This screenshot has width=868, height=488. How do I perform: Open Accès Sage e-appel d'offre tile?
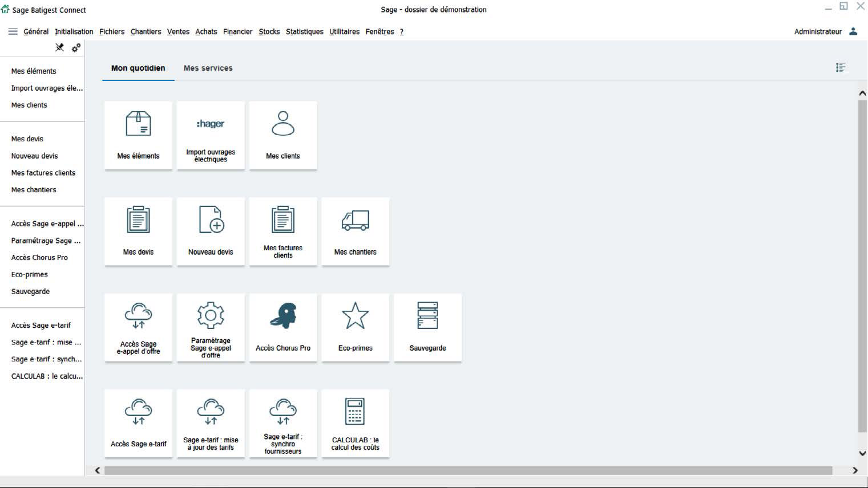pos(138,327)
